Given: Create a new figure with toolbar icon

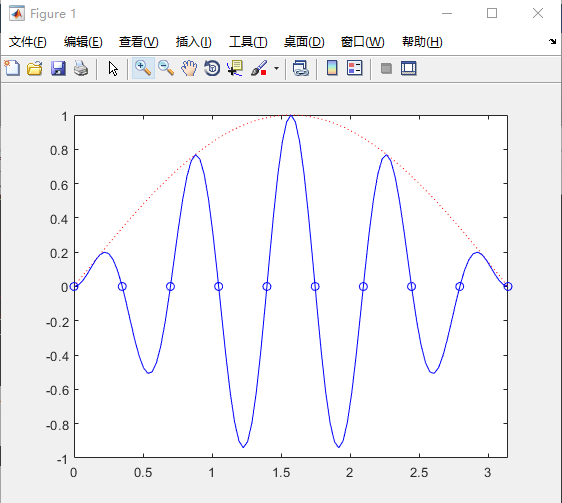Looking at the screenshot, I should 12,68.
